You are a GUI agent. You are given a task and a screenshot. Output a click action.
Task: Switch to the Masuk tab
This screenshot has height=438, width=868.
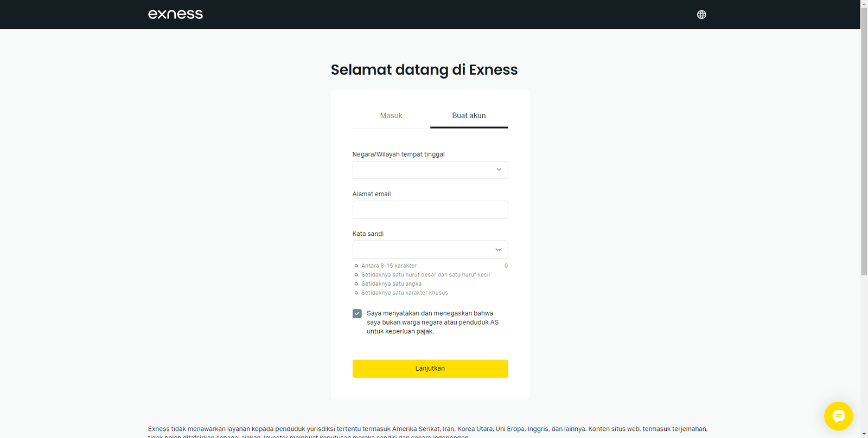(391, 115)
